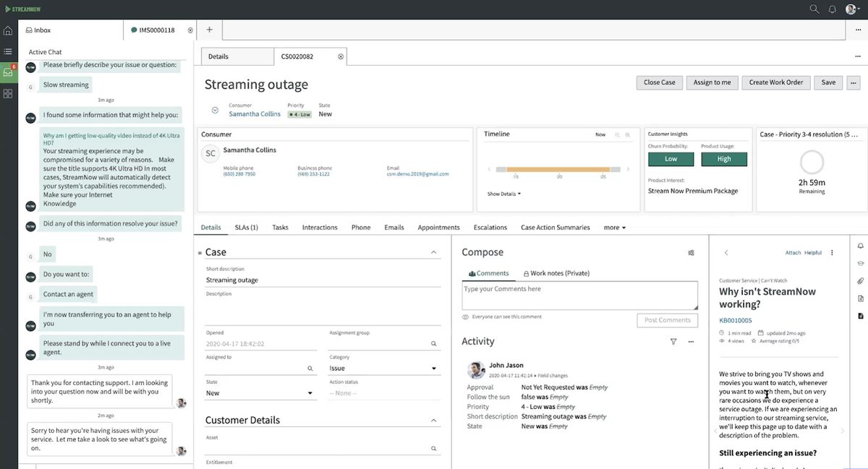The height and width of the screenshot is (469, 868).
Task: Zoom in the Timeline
Action: (x=629, y=134)
